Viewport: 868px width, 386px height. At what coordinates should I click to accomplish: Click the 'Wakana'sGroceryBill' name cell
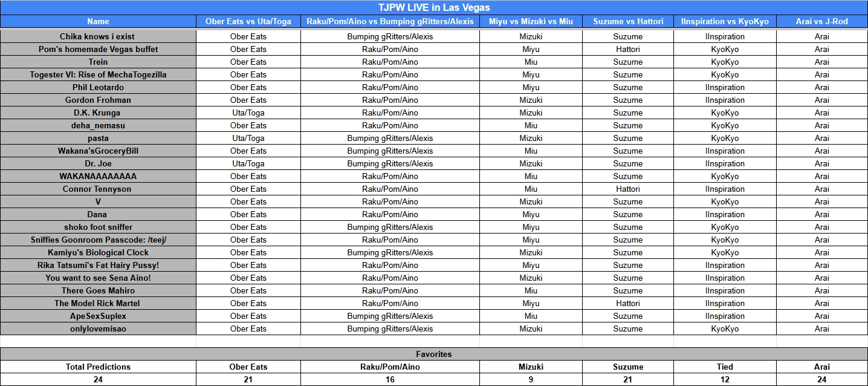pos(98,151)
